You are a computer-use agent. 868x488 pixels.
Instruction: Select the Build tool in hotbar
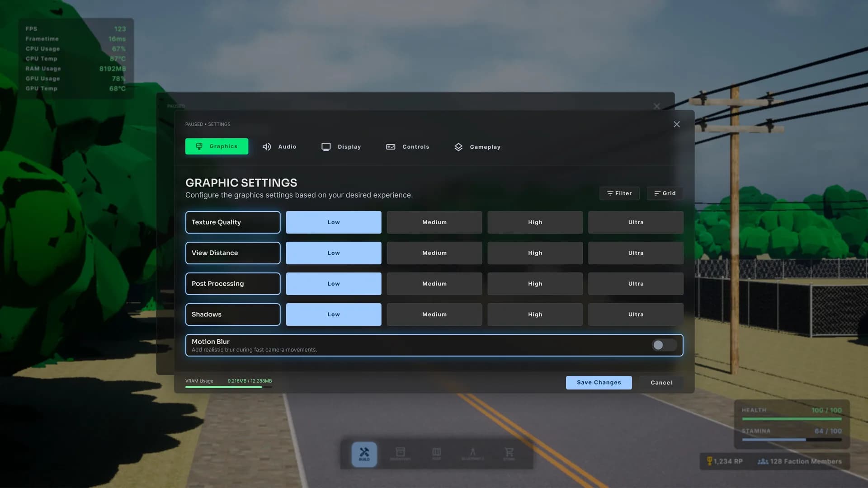point(364,454)
